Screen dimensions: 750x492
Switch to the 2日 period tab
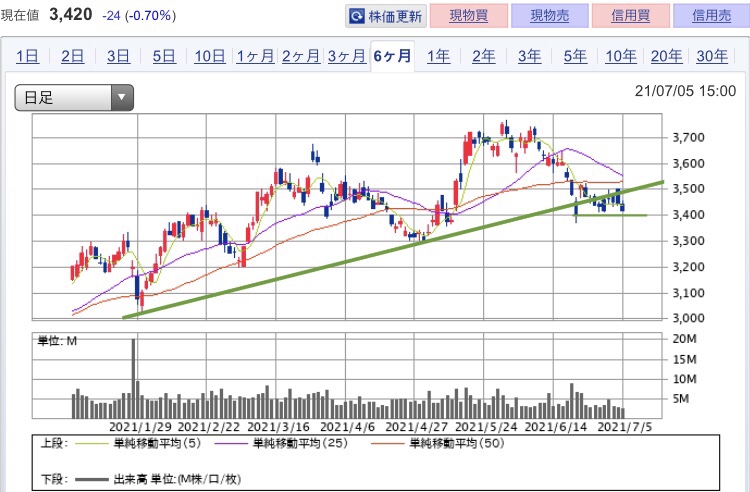[x=73, y=56]
